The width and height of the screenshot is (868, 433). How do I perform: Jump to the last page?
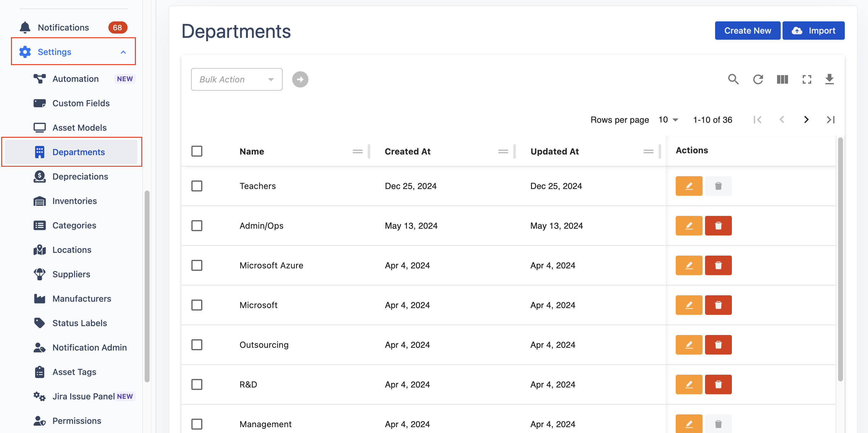click(x=830, y=120)
